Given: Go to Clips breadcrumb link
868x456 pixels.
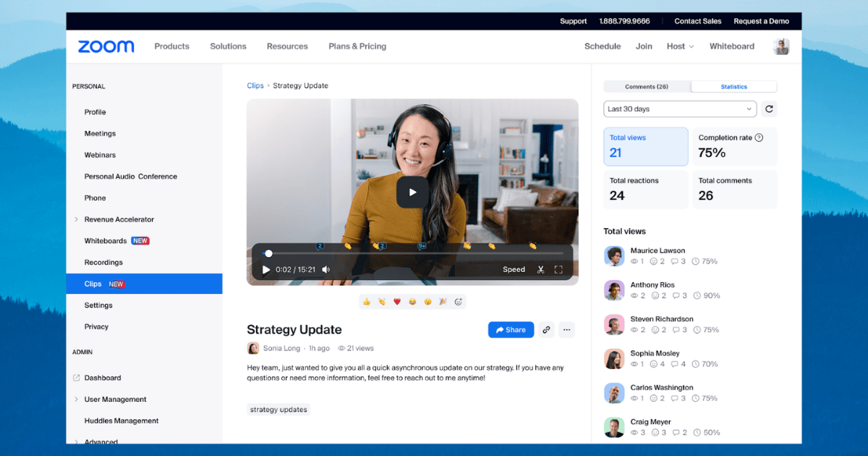Looking at the screenshot, I should (x=255, y=85).
